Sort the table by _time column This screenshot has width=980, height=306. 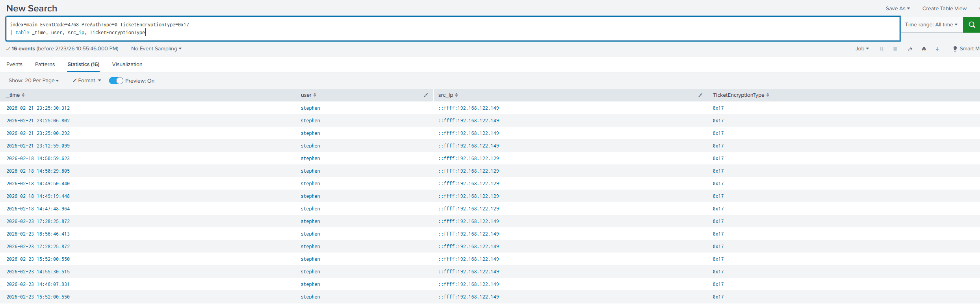(x=15, y=95)
